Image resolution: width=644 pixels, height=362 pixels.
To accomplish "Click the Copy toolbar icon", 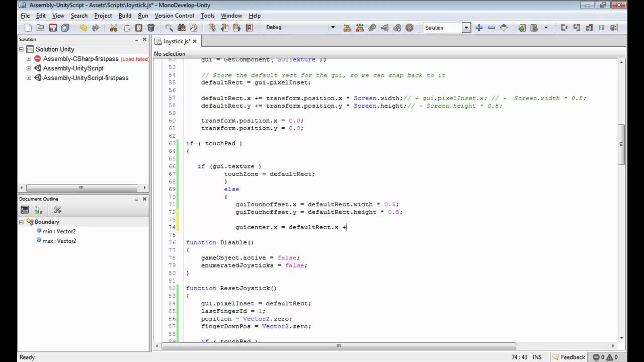I will [126, 28].
